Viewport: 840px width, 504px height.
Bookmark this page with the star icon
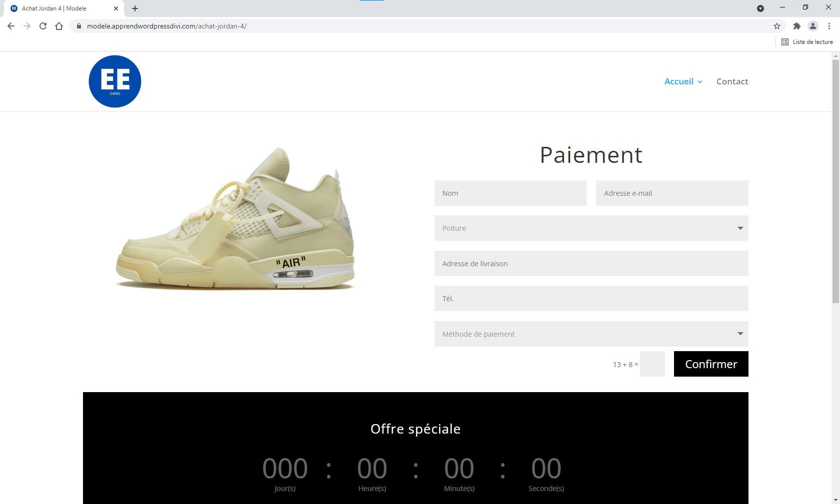[x=777, y=26]
